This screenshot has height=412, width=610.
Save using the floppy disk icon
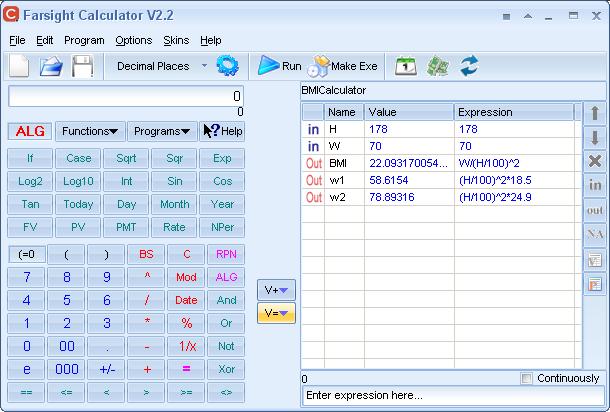(x=82, y=66)
